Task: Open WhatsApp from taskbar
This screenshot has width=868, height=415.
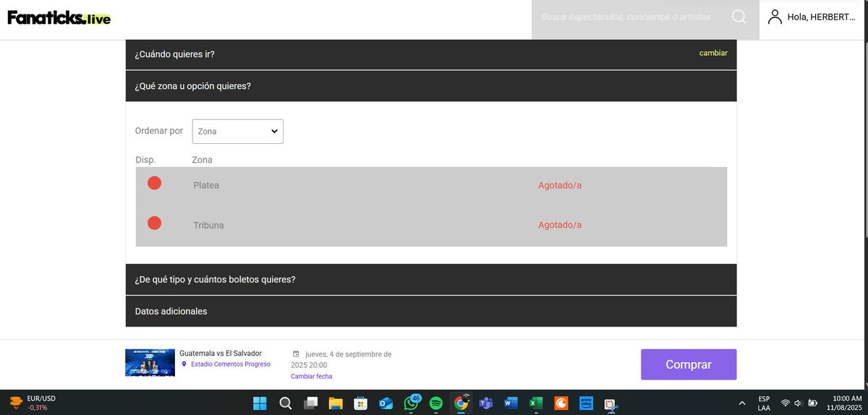Action: click(x=411, y=403)
